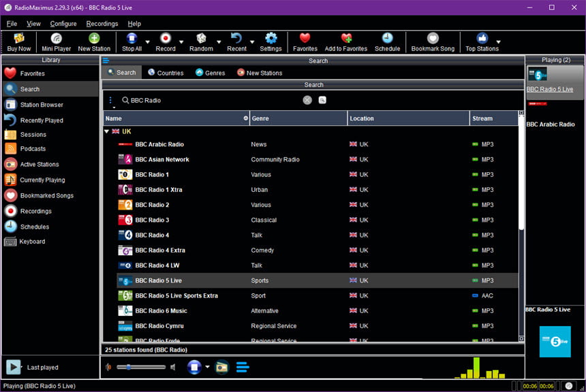This screenshot has width=586, height=392.
Task: Click the Buy Now toolbar icon
Action: coord(18,42)
